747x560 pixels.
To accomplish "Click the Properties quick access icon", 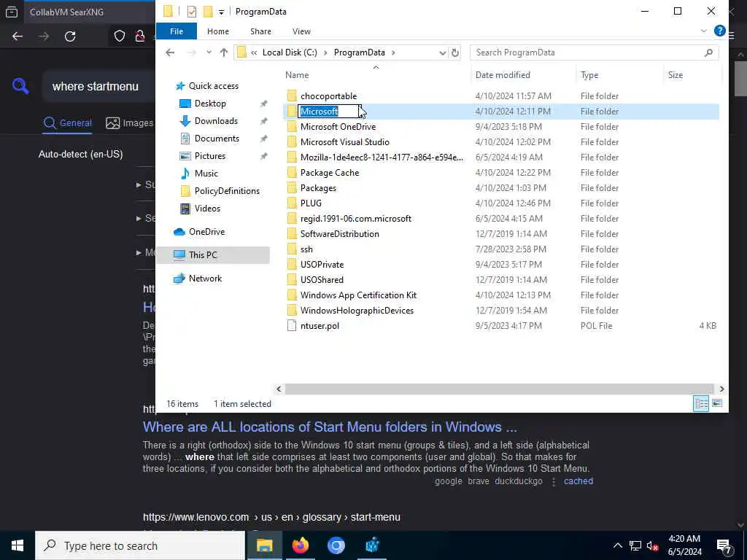I will [x=192, y=12].
